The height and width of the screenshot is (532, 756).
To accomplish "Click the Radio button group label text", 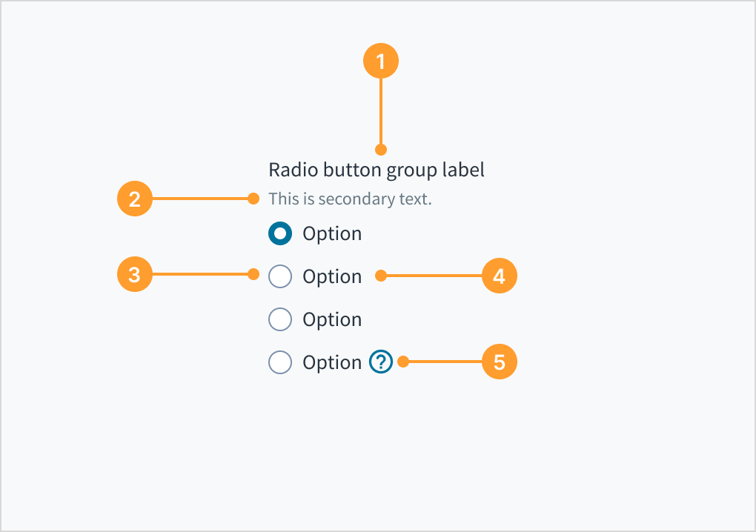I will pyautogui.click(x=376, y=170).
